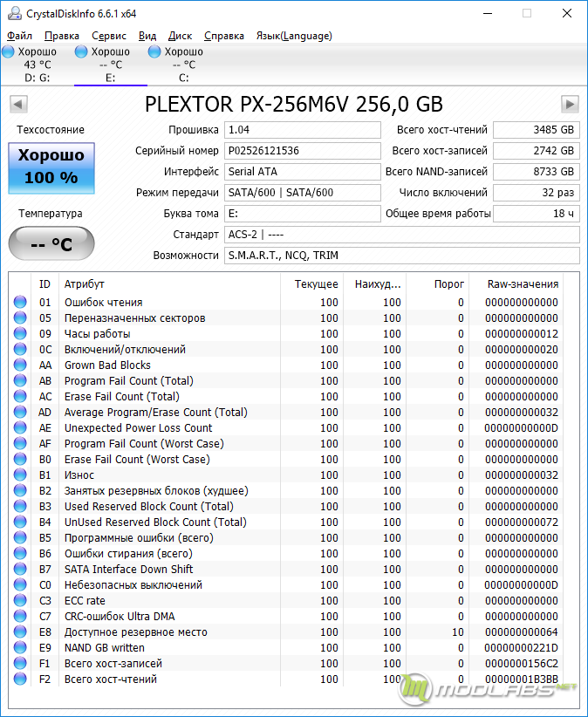Open the Язык(Language) menu
Image resolution: width=588 pixels, height=717 pixels.
[x=294, y=36]
